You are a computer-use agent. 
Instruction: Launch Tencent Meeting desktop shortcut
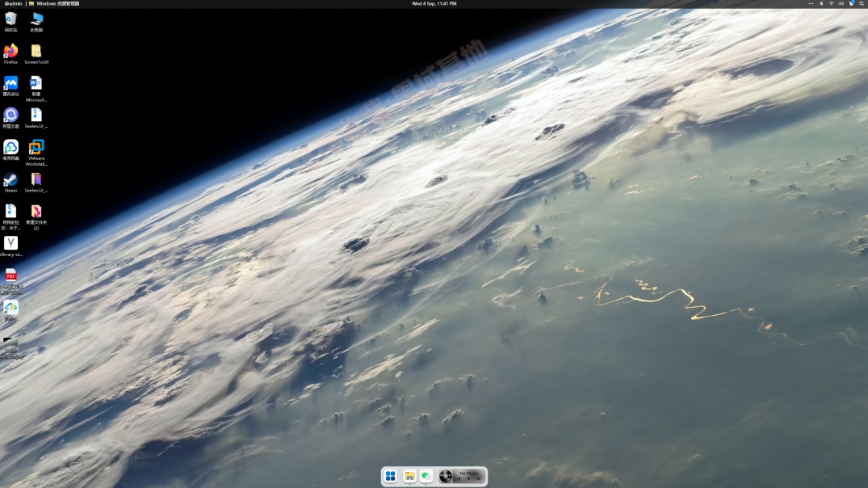point(10,86)
